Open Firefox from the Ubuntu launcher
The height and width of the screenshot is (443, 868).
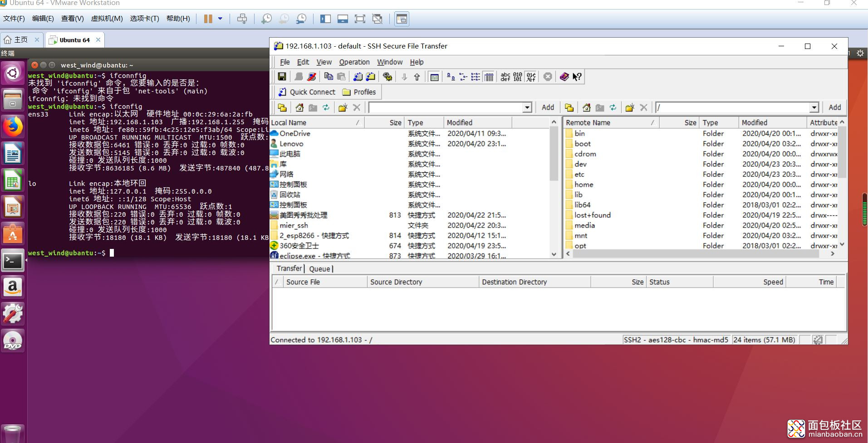coord(13,127)
